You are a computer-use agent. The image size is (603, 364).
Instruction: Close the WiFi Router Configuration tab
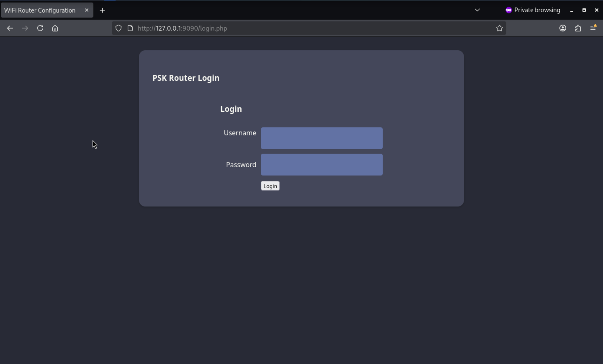coord(87,10)
